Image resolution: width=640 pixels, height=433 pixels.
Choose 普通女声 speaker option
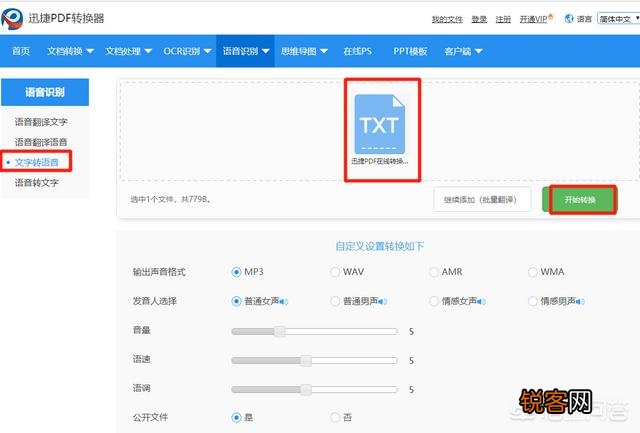(236, 301)
